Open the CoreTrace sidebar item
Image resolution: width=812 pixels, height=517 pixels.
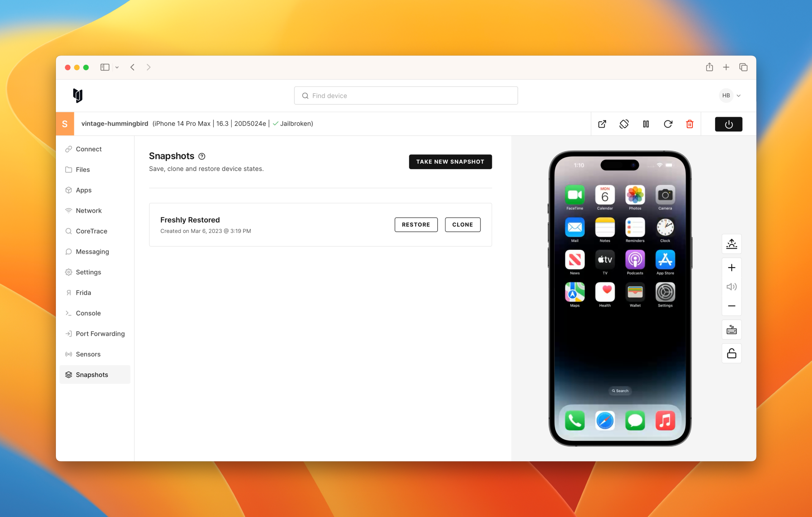pos(91,231)
